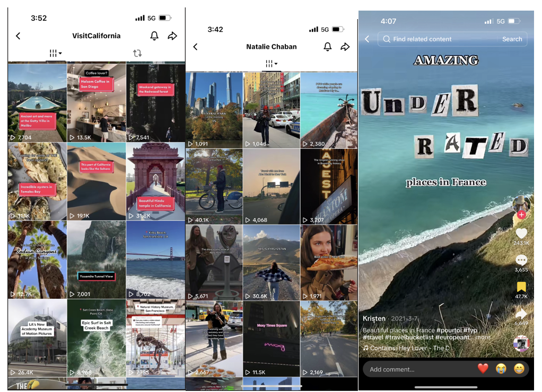The width and height of the screenshot is (542, 392).
Task: Tap the notification bell on Natalie Chaban profile
Action: pyautogui.click(x=328, y=47)
